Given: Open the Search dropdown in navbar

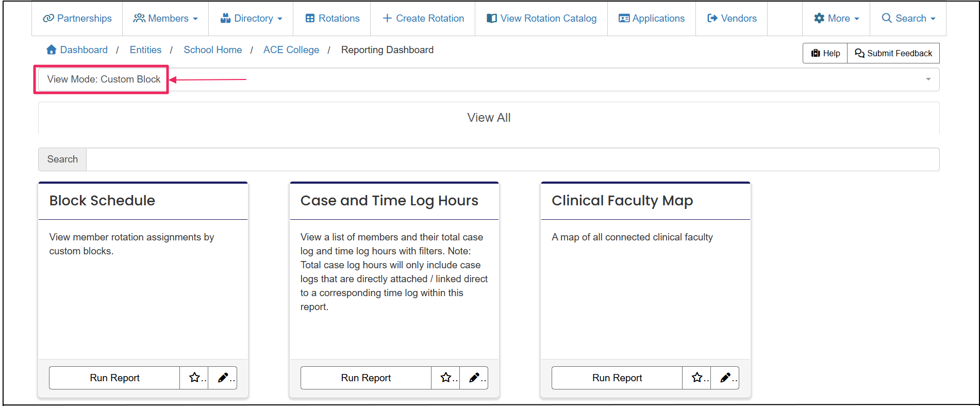Looking at the screenshot, I should 908,18.
